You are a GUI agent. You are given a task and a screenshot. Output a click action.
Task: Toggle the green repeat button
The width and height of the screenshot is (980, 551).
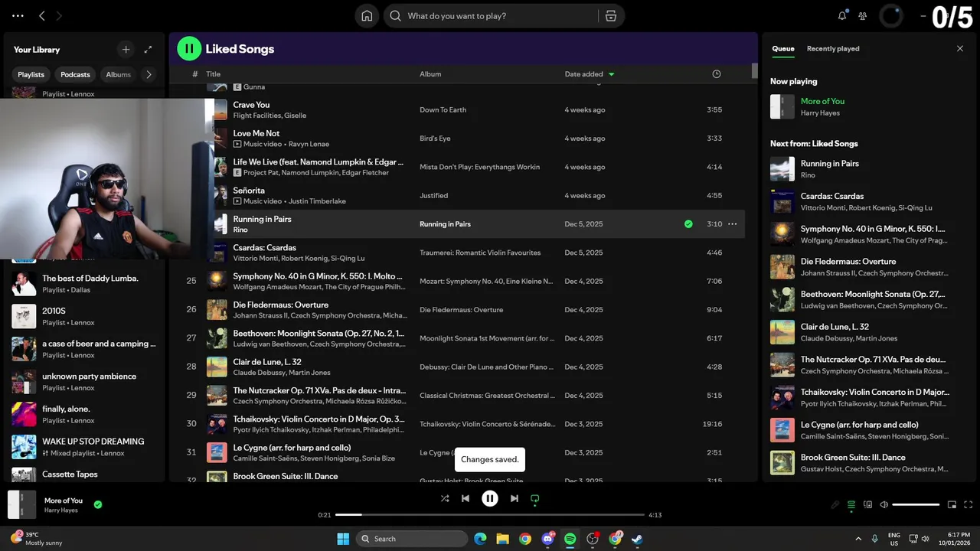coord(535,498)
